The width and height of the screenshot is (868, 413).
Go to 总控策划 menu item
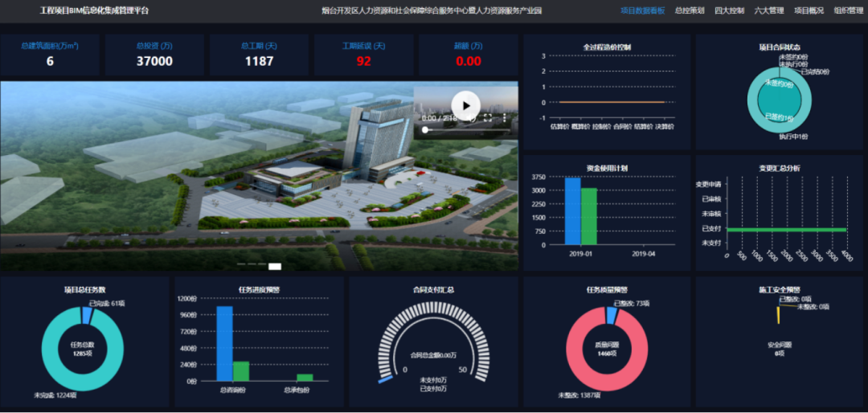[690, 10]
